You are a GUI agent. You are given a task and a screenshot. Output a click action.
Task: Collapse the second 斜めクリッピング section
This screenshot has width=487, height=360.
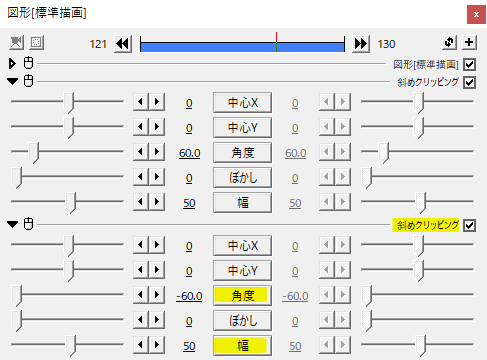coord(13,224)
